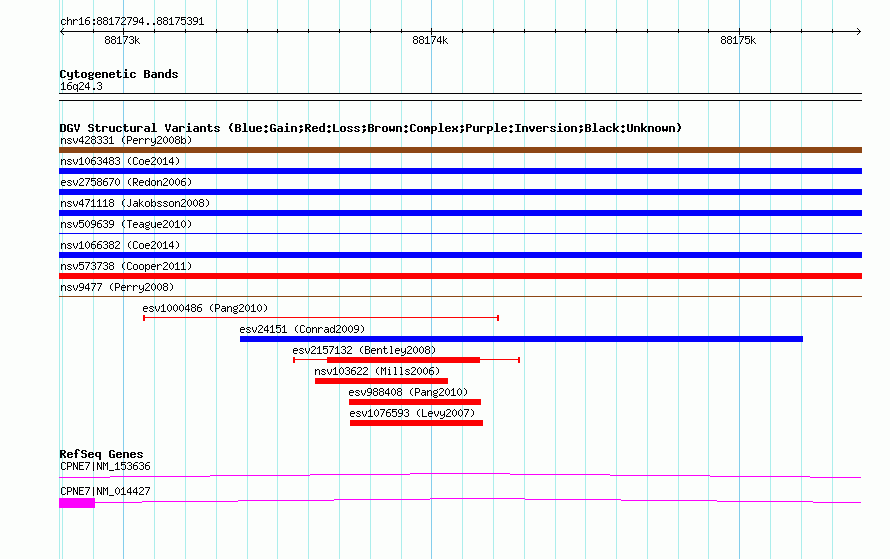
Task: Click the 16q24.3 band label
Action: pos(81,86)
